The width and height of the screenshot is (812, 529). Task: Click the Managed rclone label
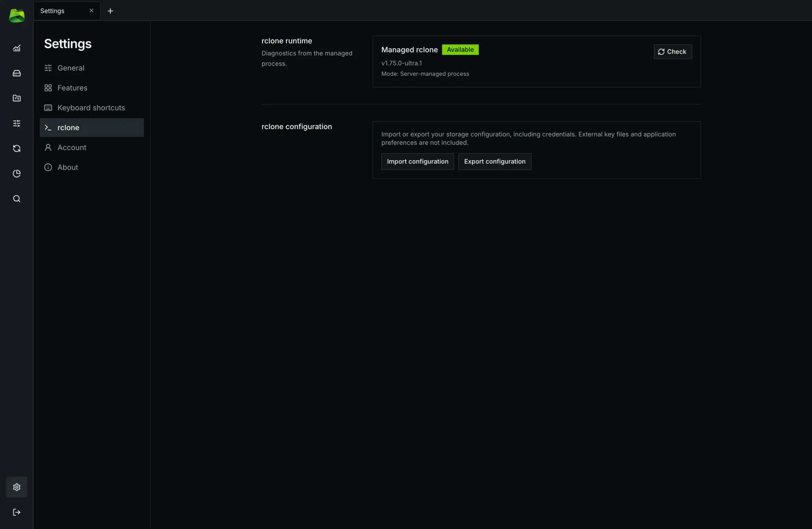tap(409, 50)
